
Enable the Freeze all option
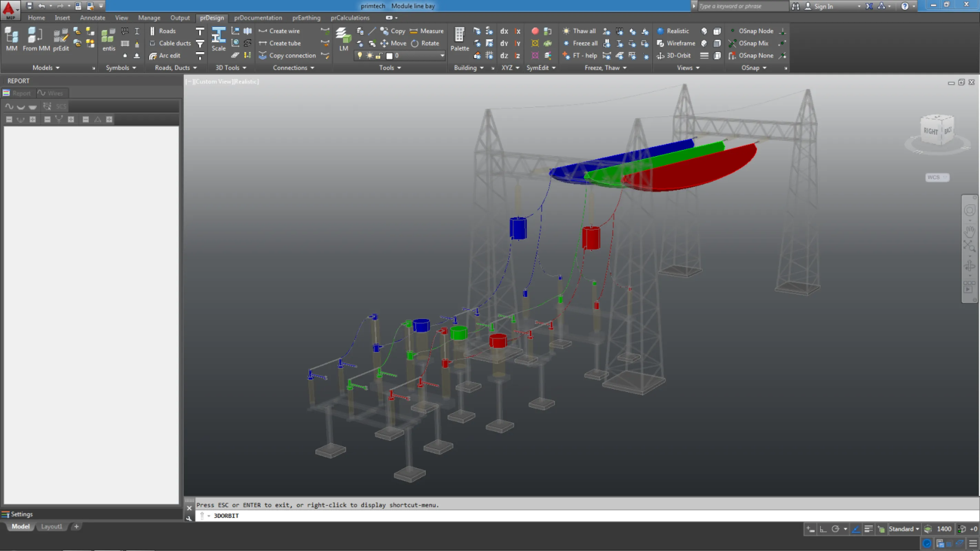579,43
